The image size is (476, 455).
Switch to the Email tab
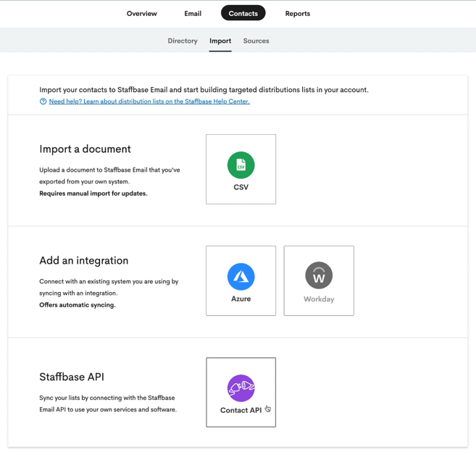click(193, 13)
